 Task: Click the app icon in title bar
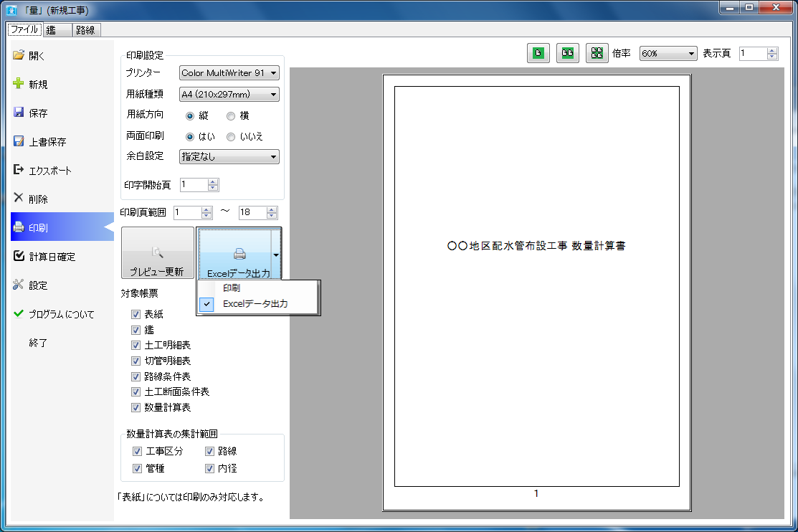pyautogui.click(x=11, y=9)
